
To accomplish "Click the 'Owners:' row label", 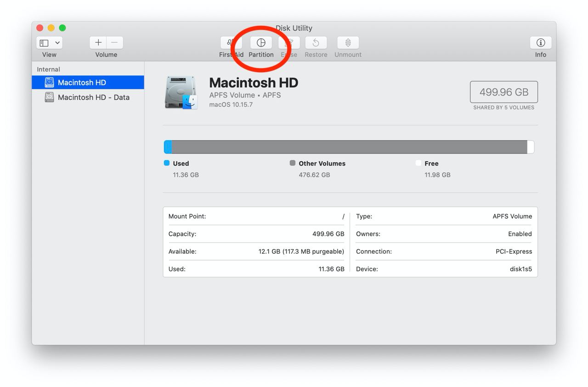I will coord(368,234).
